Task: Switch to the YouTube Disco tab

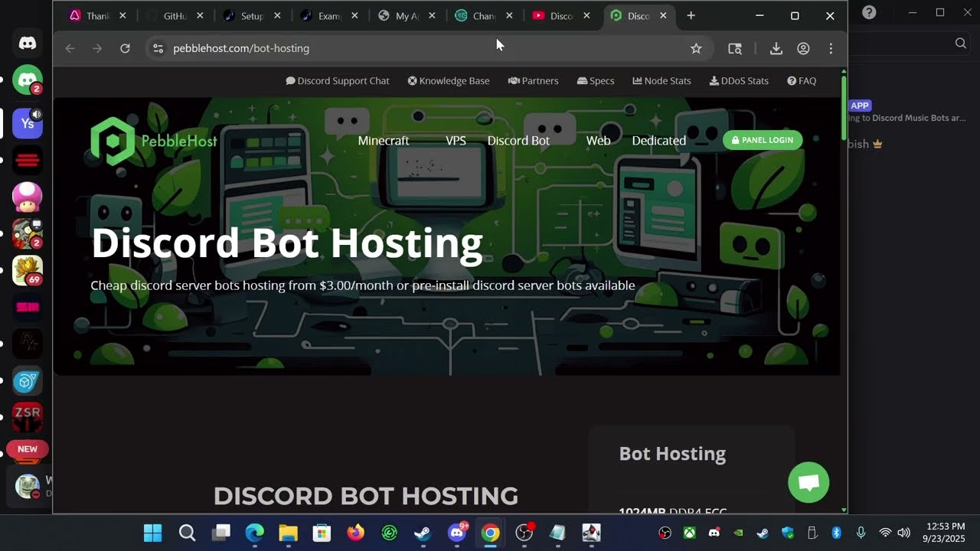Action: point(561,15)
